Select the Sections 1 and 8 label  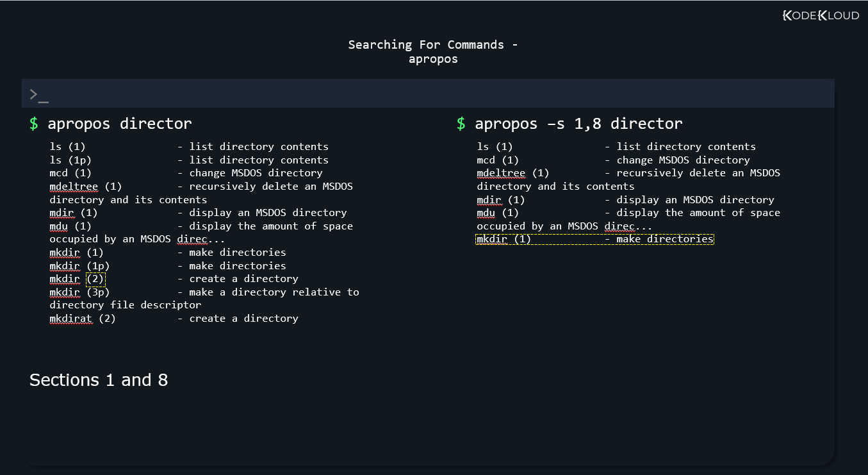(x=98, y=379)
